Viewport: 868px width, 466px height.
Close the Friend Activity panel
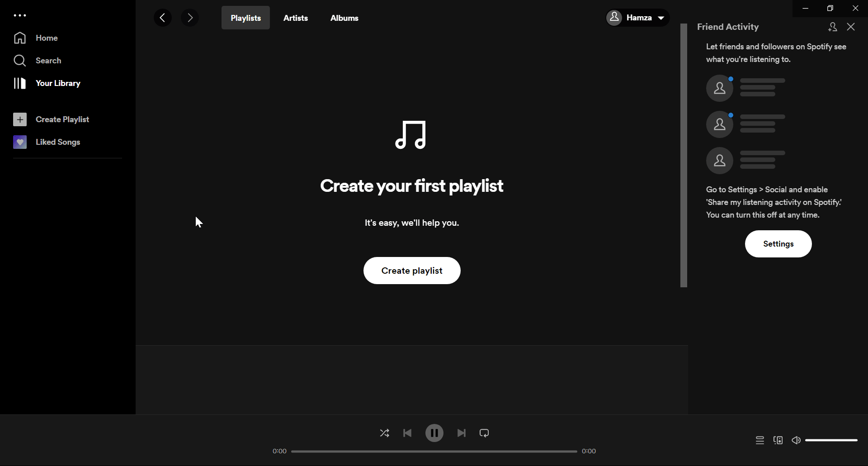pyautogui.click(x=851, y=27)
